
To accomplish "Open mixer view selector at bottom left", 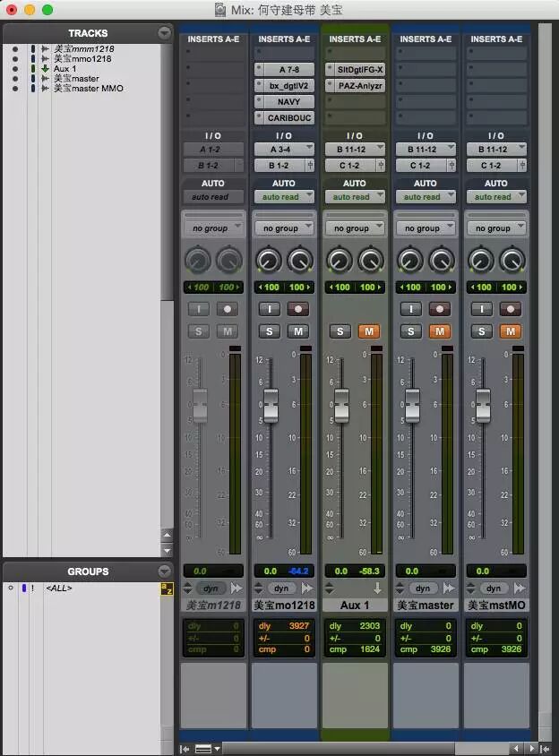I will point(206,749).
